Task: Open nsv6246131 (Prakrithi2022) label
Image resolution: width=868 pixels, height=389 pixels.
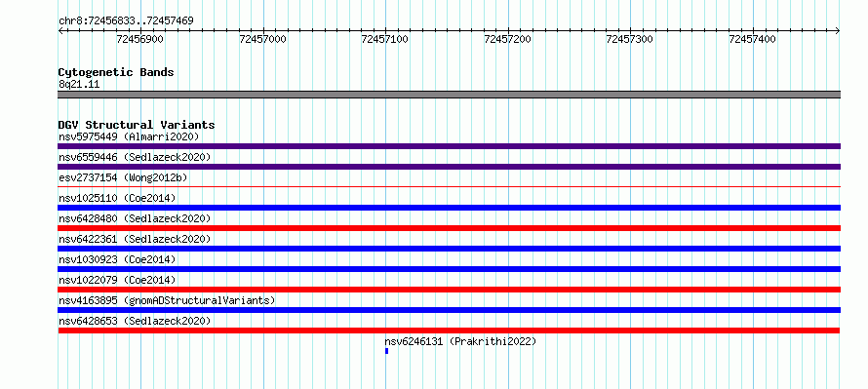Action: click(x=460, y=341)
